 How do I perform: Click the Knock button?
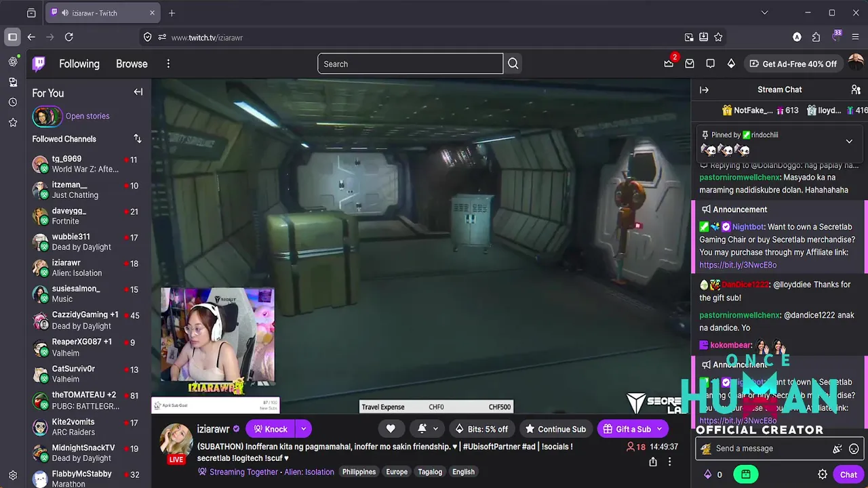pos(271,429)
